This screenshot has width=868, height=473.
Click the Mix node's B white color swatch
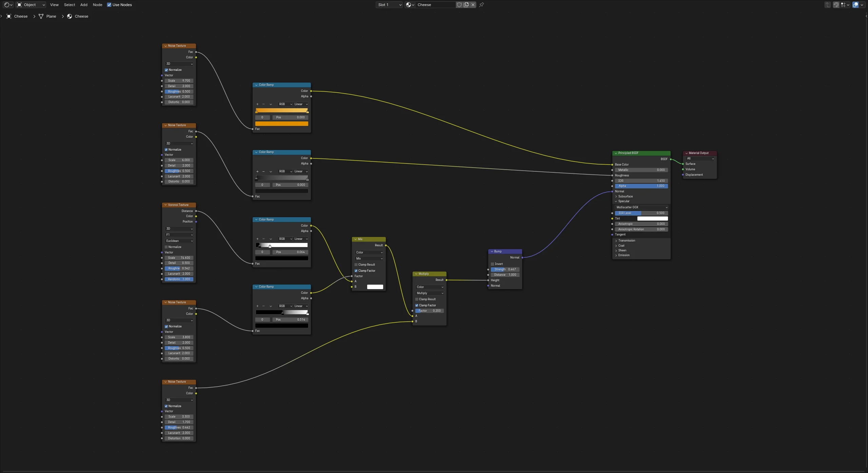click(375, 287)
